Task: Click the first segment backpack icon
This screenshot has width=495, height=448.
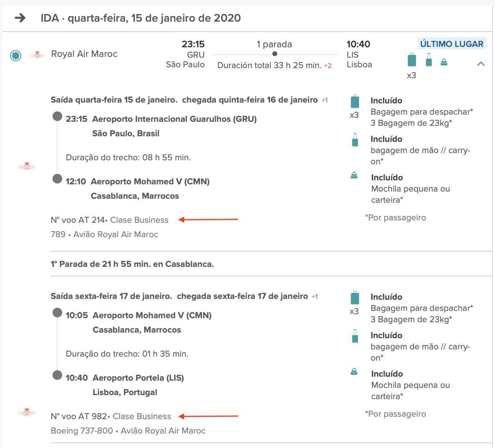Action: (354, 175)
